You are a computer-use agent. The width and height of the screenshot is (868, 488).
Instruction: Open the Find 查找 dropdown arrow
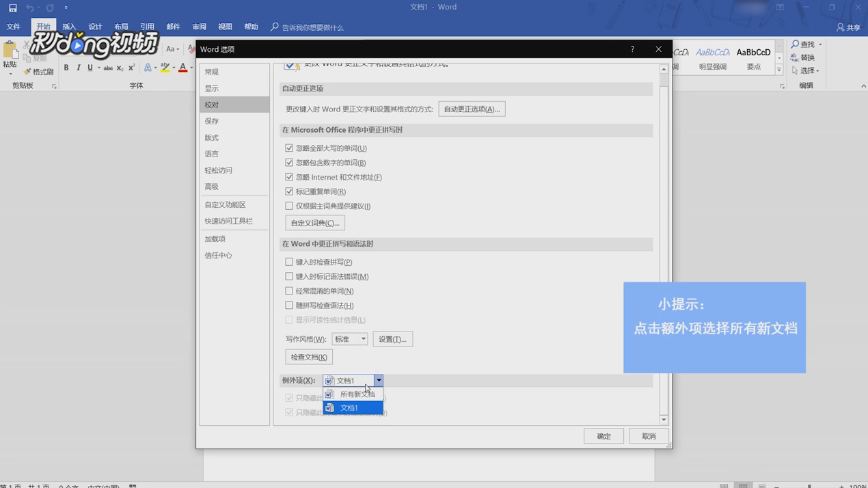coord(820,44)
